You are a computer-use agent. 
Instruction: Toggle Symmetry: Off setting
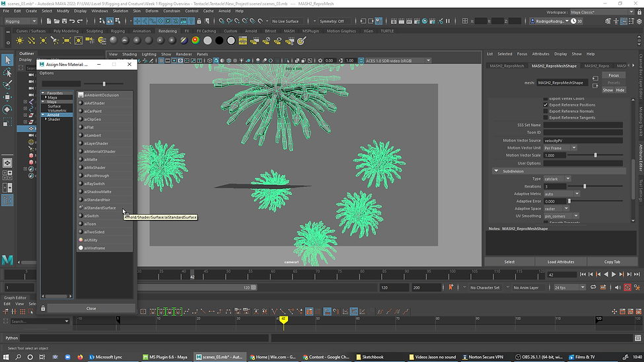332,21
